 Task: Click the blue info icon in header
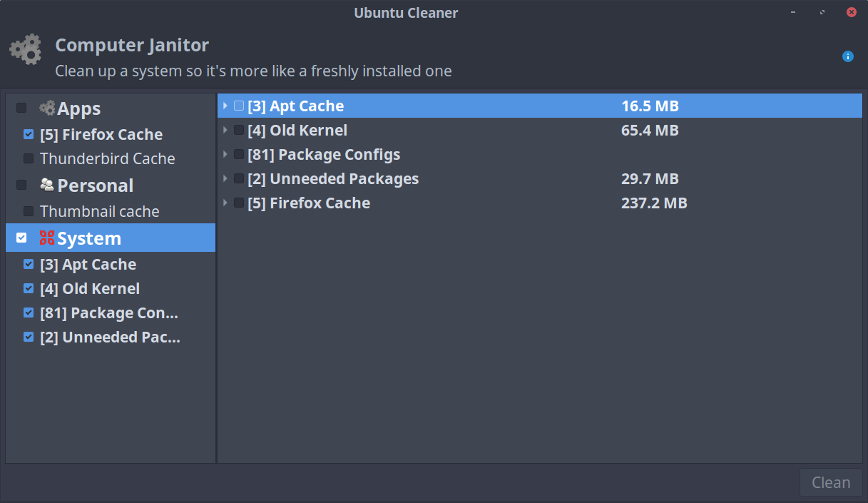(x=847, y=56)
